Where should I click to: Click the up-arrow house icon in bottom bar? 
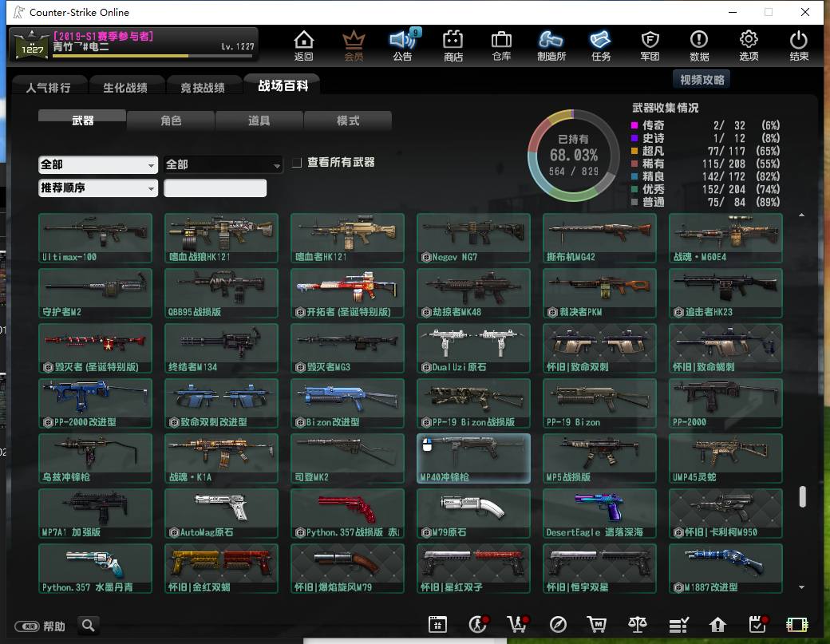click(717, 625)
